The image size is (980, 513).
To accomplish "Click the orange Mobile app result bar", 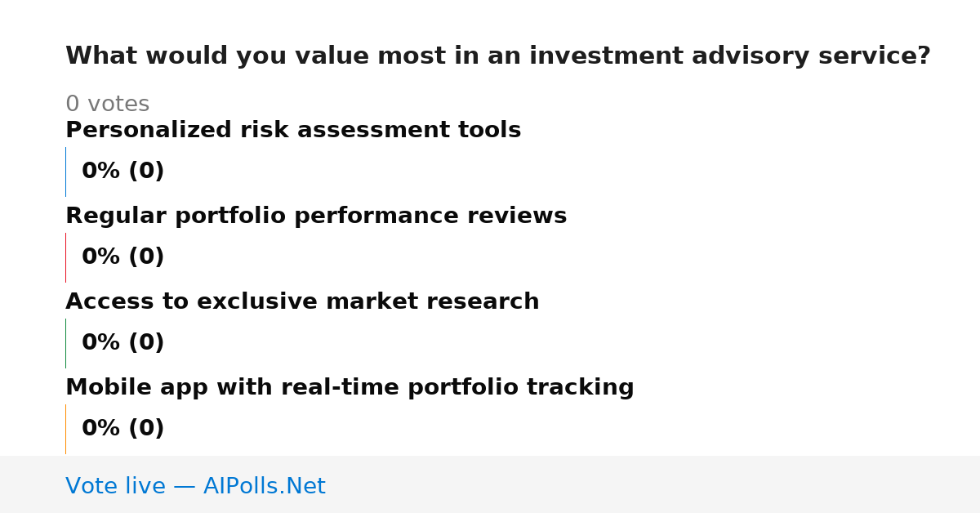I will [x=65, y=429].
